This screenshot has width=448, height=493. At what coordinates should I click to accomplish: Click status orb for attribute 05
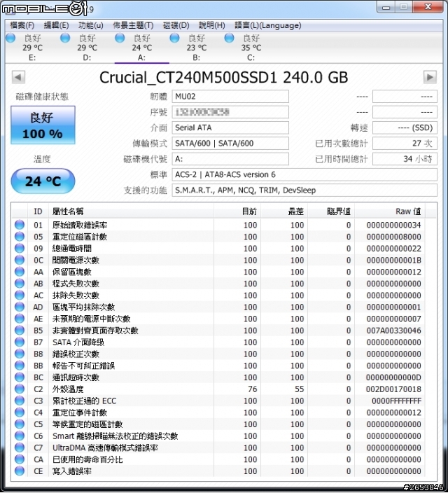coord(20,237)
